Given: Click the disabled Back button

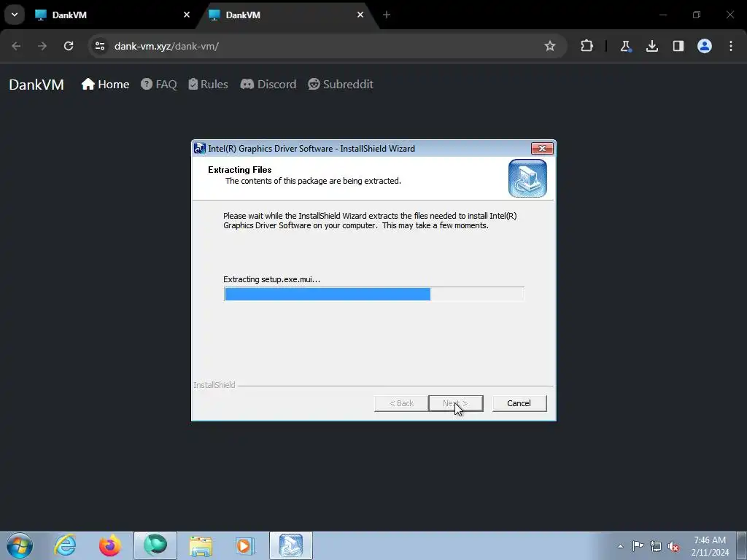Looking at the screenshot, I should pos(401,403).
